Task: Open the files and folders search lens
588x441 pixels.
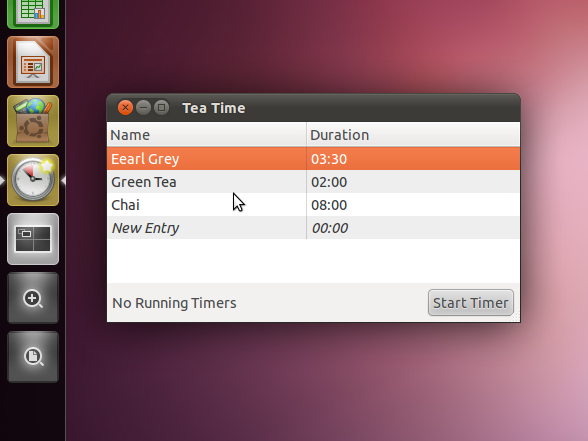Action: pyautogui.click(x=33, y=357)
